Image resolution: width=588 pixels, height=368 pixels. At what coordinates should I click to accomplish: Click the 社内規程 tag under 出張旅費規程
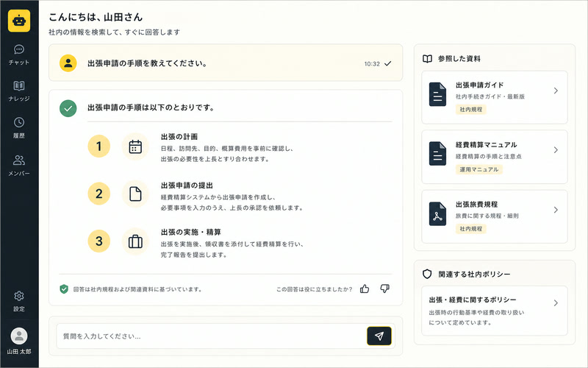pyautogui.click(x=471, y=229)
